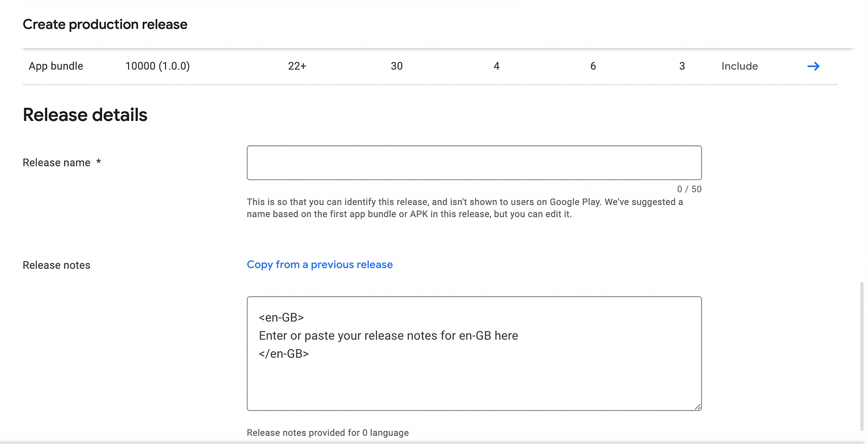Click the App bundle row label

56,66
